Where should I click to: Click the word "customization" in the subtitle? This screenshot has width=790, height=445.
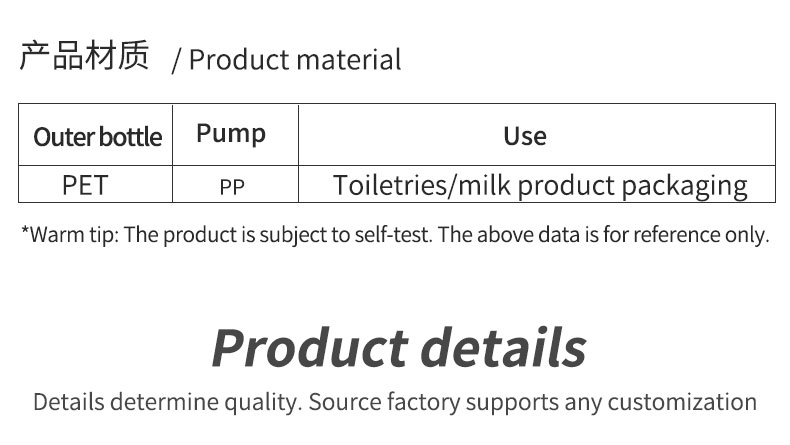pyautogui.click(x=682, y=402)
